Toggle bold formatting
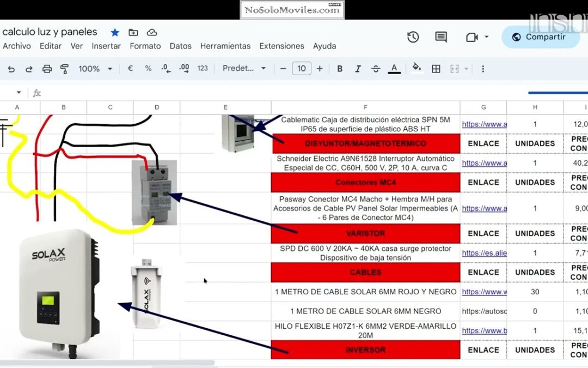The height and width of the screenshot is (368, 588). 340,69
